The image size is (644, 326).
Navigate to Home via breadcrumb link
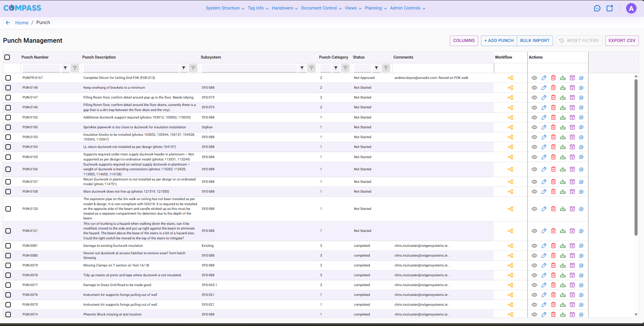click(x=22, y=22)
